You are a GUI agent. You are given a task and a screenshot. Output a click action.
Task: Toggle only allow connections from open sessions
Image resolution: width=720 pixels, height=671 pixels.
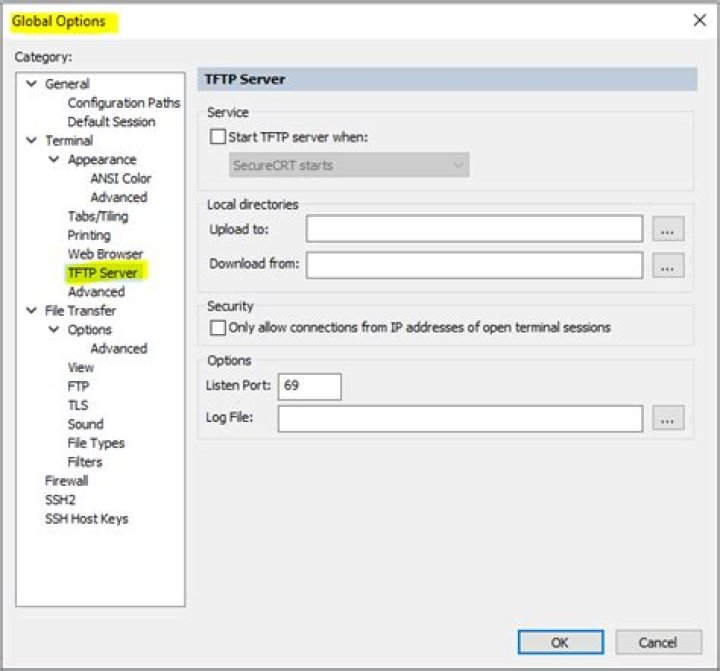point(218,327)
